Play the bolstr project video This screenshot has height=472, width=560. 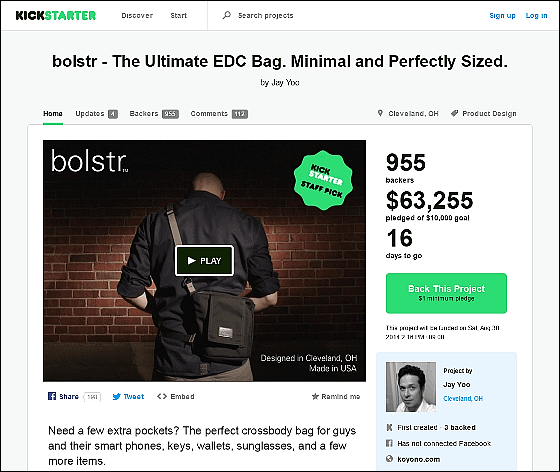click(x=204, y=261)
